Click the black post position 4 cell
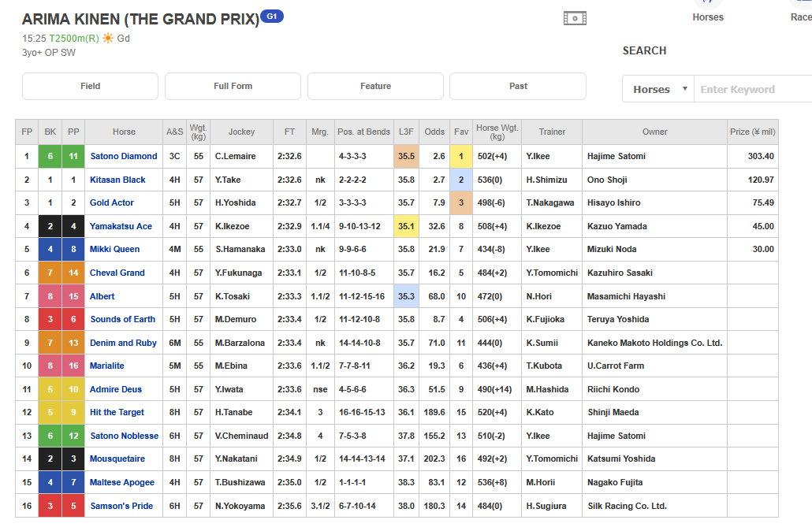Viewport: 812px width, 531px height. point(73,226)
